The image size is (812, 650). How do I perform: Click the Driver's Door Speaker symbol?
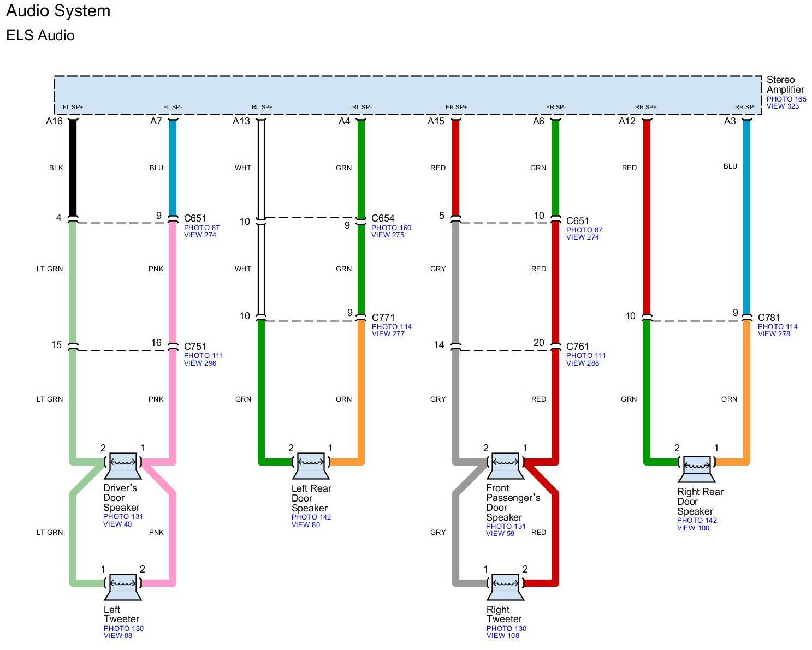pos(123,466)
